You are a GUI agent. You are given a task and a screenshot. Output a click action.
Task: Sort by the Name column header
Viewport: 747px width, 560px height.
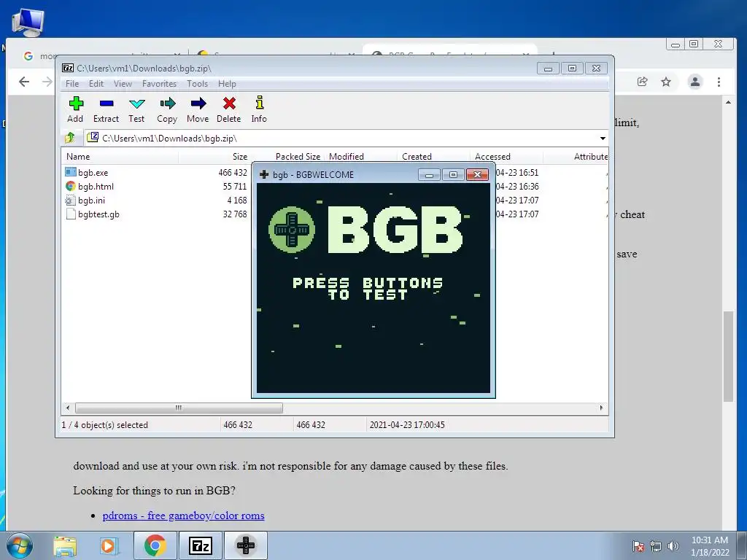point(120,157)
